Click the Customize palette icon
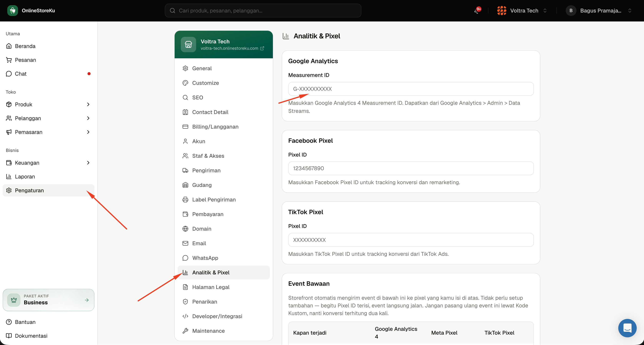Image resolution: width=644 pixels, height=345 pixels. pyautogui.click(x=185, y=83)
